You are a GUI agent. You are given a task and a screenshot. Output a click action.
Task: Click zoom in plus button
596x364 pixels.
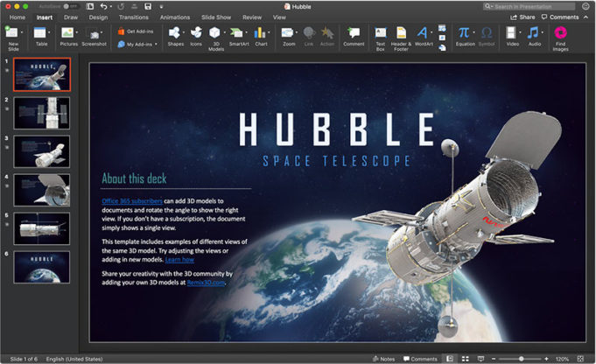tap(546, 359)
